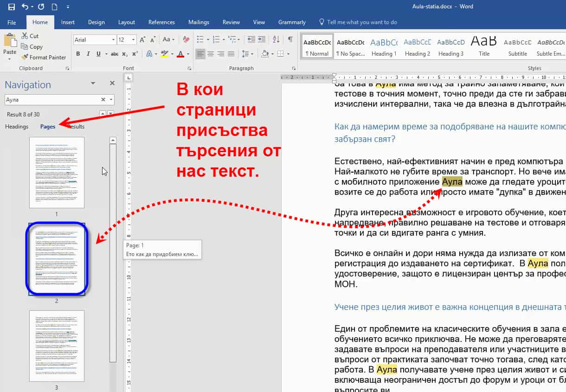Image resolution: width=566 pixels, height=392 pixels.
Task: Clear the Аула search box
Action: 103,99
